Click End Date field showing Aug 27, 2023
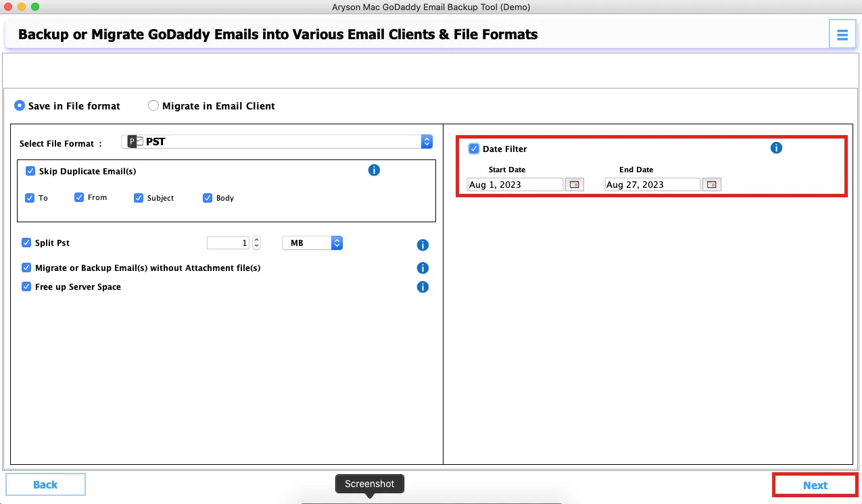The width and height of the screenshot is (862, 504). [x=652, y=184]
